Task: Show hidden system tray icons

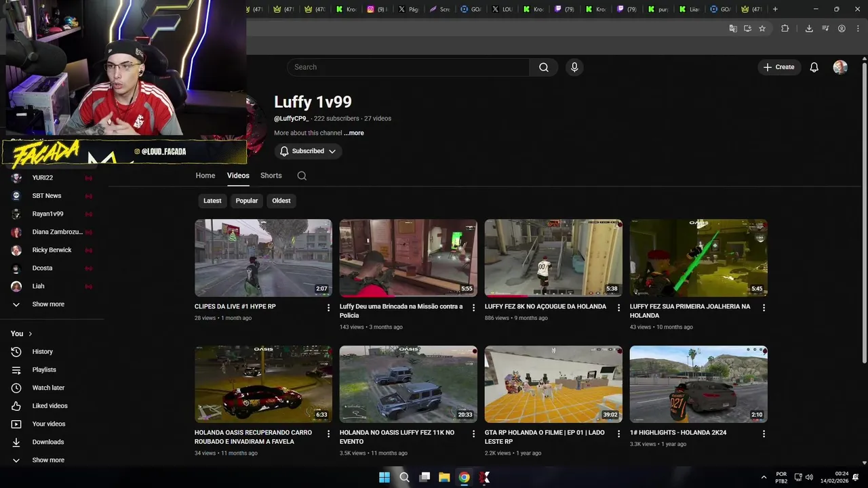Action: (x=764, y=477)
